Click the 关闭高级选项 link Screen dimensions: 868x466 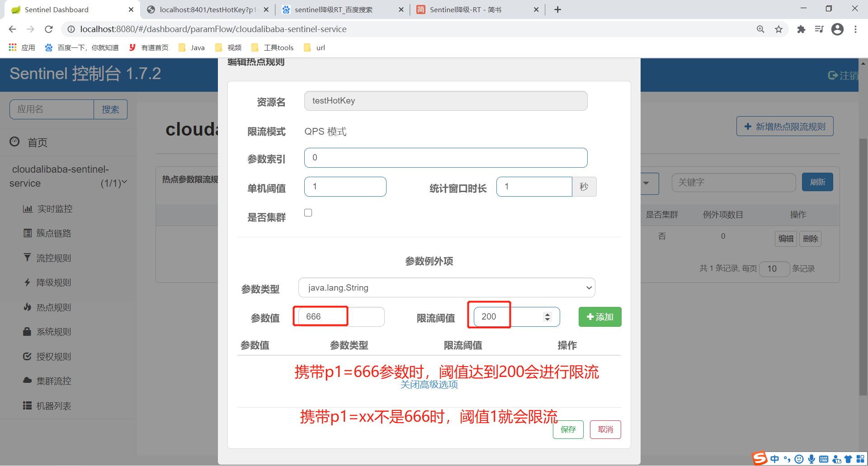coord(429,385)
